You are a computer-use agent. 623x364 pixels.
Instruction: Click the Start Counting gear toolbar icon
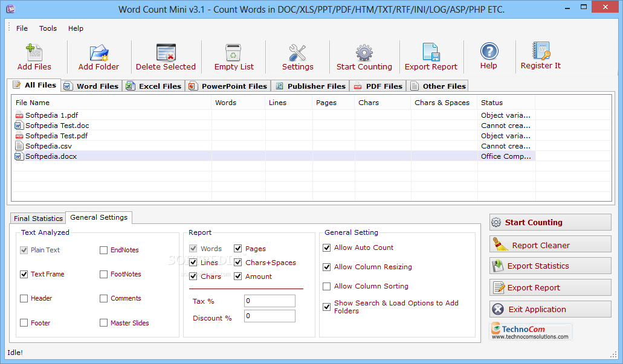(364, 52)
